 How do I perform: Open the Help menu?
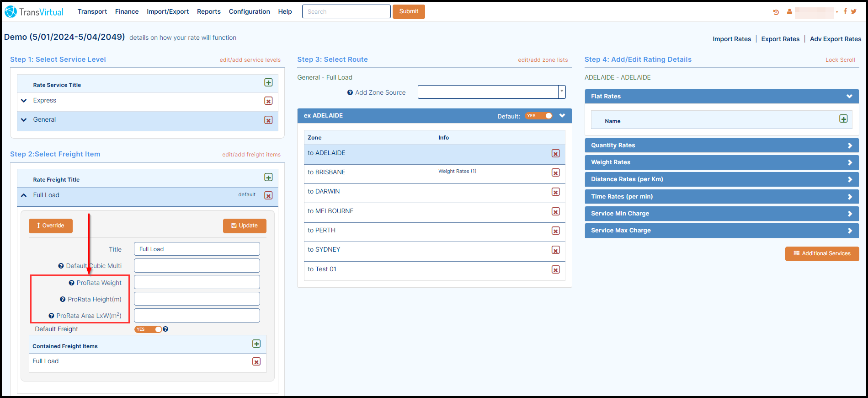(285, 11)
